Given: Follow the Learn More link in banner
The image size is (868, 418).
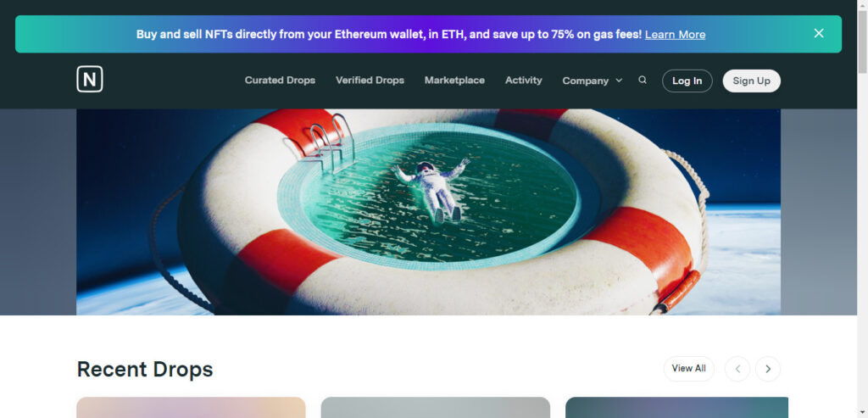Looking at the screenshot, I should [675, 34].
